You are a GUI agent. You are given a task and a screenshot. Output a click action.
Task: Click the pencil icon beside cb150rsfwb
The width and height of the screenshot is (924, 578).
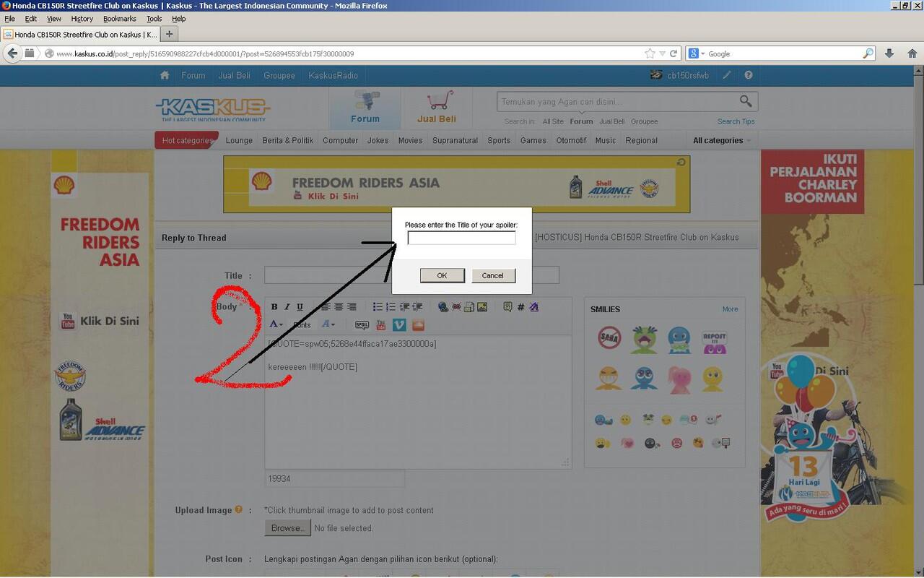tap(727, 75)
